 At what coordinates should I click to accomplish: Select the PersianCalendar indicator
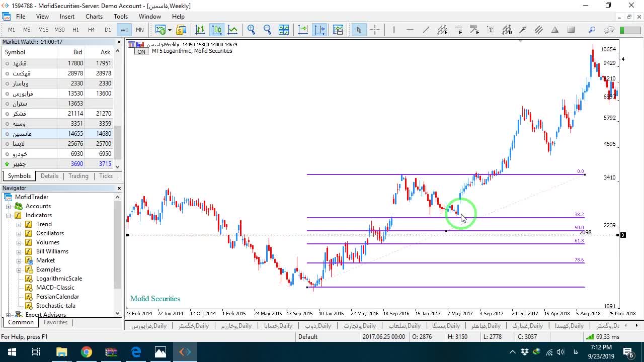click(57, 297)
